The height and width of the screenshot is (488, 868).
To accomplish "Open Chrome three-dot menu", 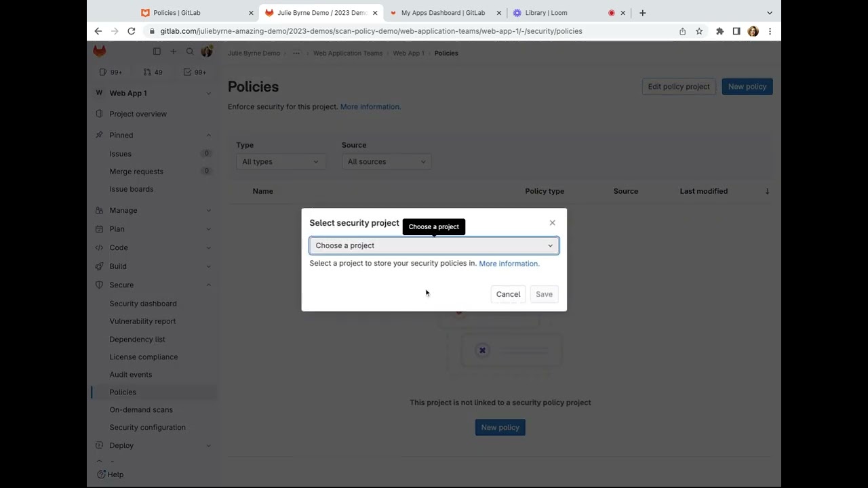I will click(x=770, y=31).
